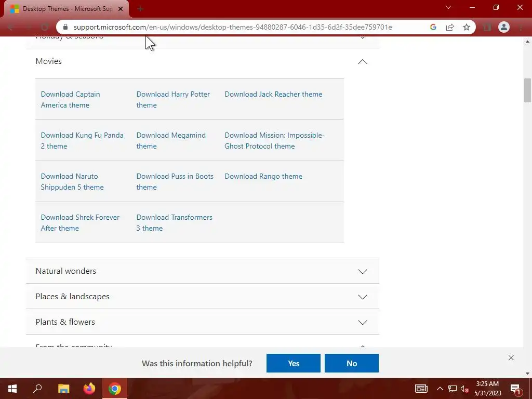The width and height of the screenshot is (532, 399).
Task: Dismiss the feedback bar with X
Action: click(x=511, y=357)
